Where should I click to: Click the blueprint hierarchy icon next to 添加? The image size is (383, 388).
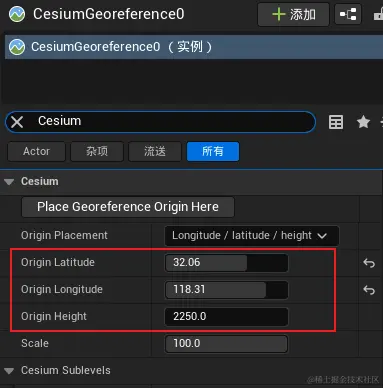[x=348, y=14]
